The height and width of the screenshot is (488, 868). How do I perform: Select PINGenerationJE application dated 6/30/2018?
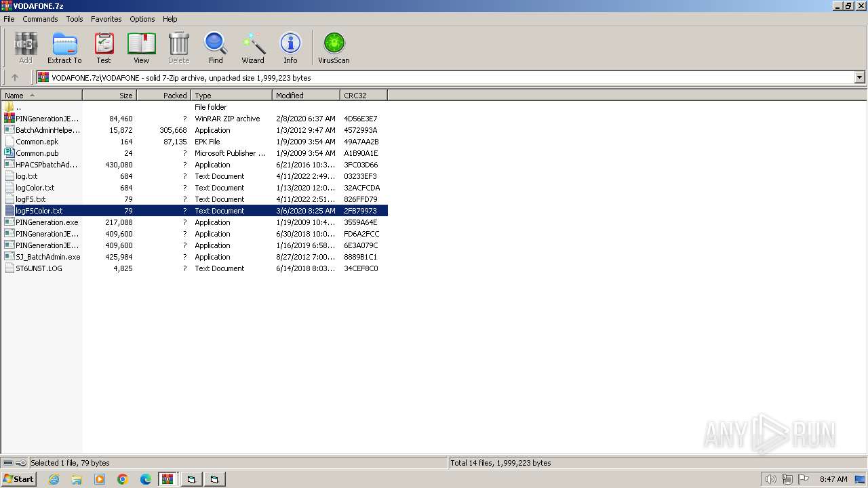coord(195,234)
